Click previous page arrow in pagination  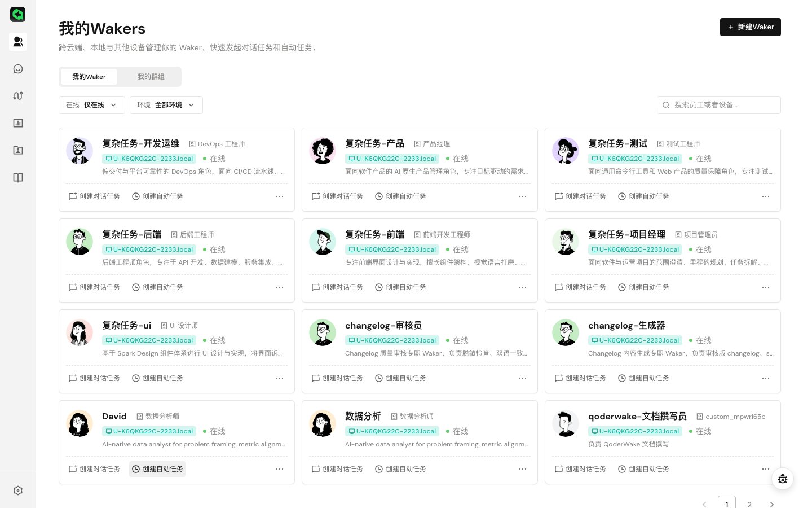(x=704, y=504)
